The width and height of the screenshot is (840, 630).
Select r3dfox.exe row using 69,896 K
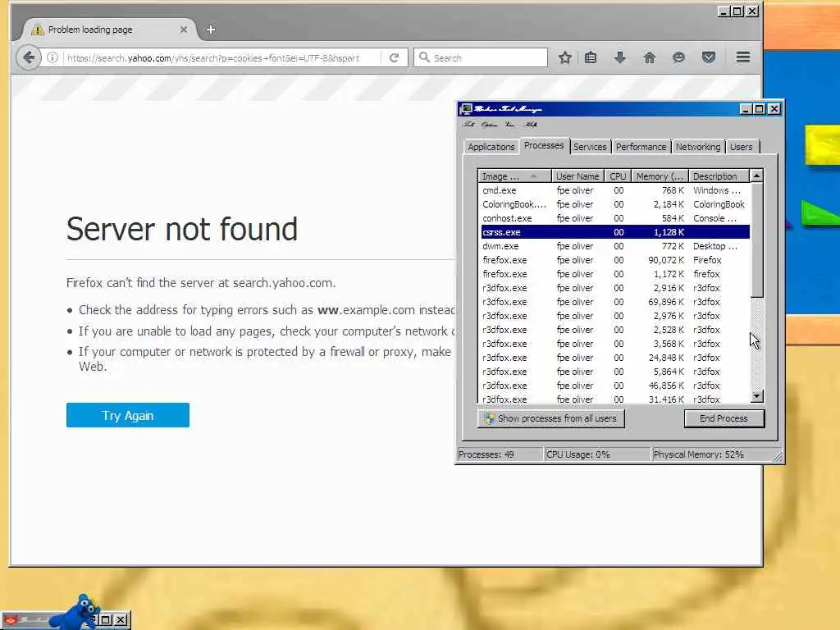pyautogui.click(x=614, y=302)
